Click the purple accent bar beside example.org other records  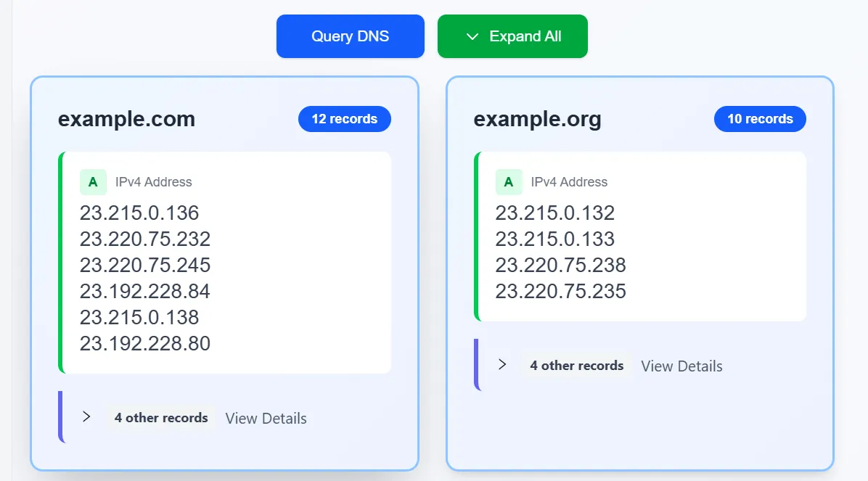click(x=477, y=365)
